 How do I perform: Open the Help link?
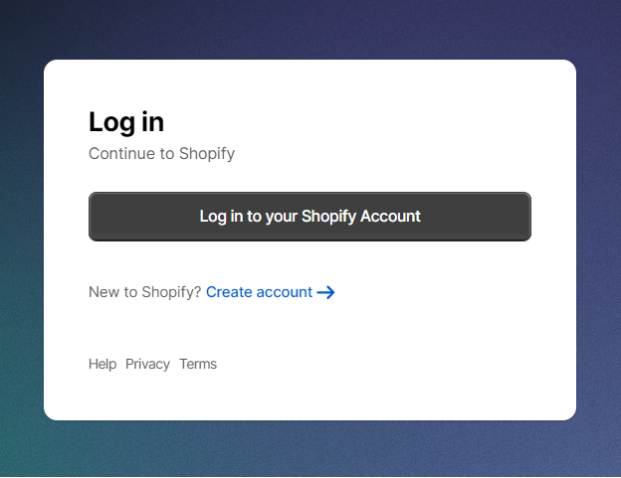point(102,364)
